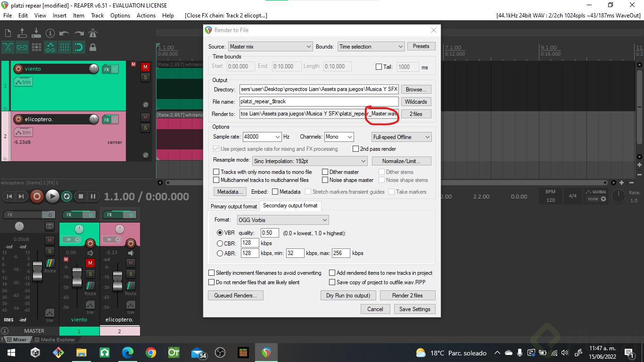Screen dimensions: 644x362
Task: Open project settings via the info icon
Action: (50, 33)
